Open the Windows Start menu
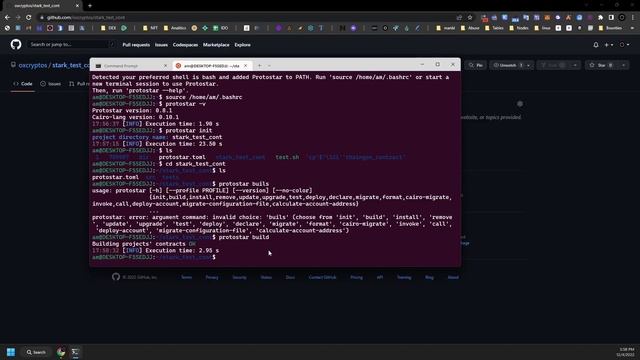Viewport: 640px width, 360px height. pos(11,352)
